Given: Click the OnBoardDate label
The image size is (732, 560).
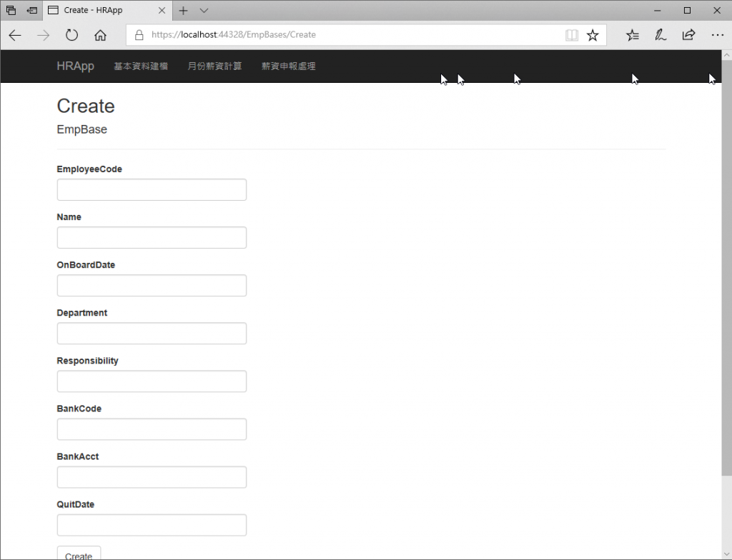Looking at the screenshot, I should click(86, 264).
